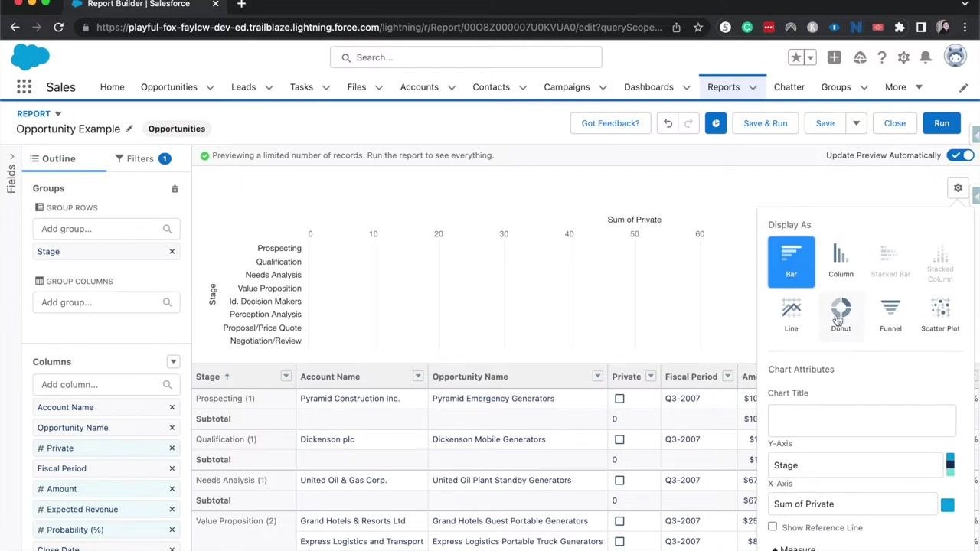
Task: Check Private box for Grand Hotels Guest Portable Generators
Action: [619, 521]
